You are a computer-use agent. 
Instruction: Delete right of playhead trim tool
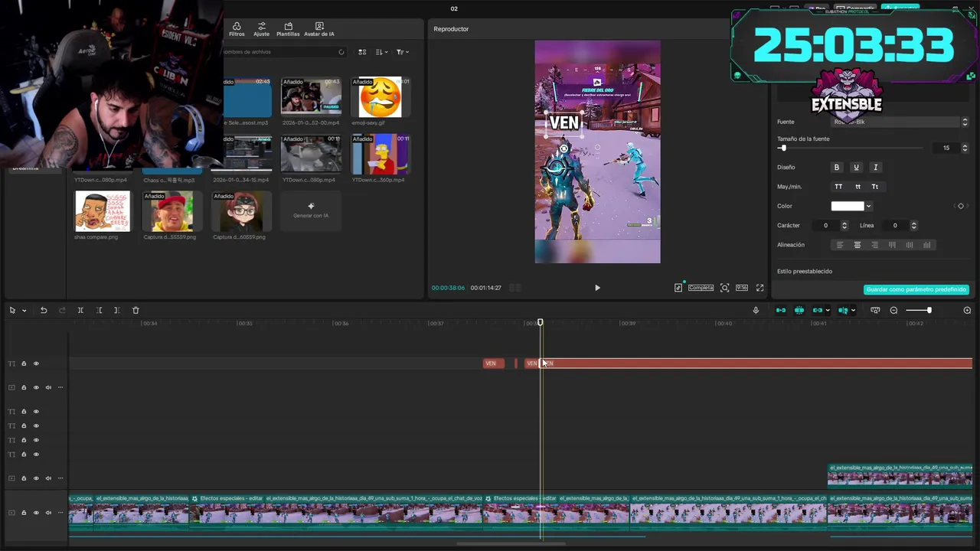click(x=116, y=311)
